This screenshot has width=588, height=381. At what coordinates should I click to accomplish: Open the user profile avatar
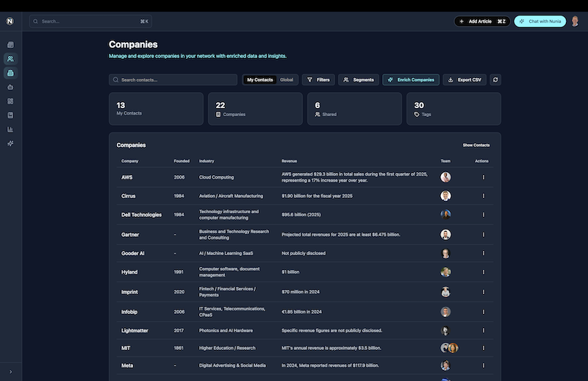(x=576, y=21)
